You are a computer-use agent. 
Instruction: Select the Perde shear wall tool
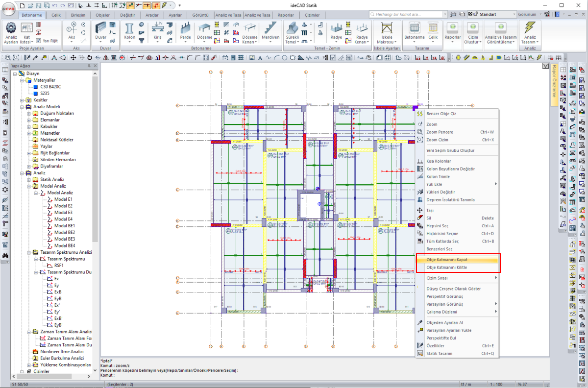[186, 30]
